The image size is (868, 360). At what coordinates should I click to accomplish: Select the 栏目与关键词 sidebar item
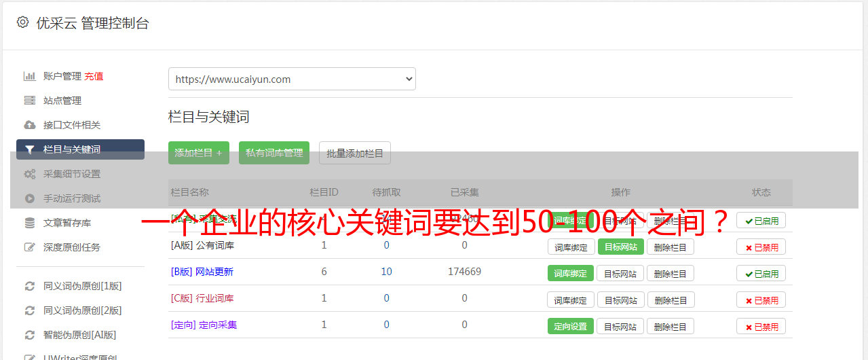[x=80, y=149]
